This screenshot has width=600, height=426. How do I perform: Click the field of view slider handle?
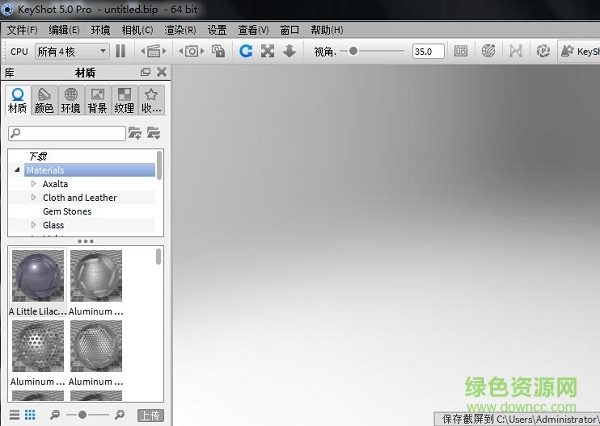pyautogui.click(x=353, y=51)
